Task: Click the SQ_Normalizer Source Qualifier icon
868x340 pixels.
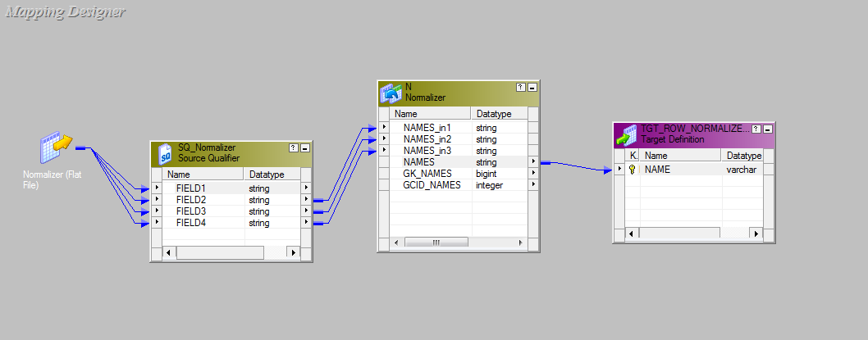Action: [x=165, y=154]
